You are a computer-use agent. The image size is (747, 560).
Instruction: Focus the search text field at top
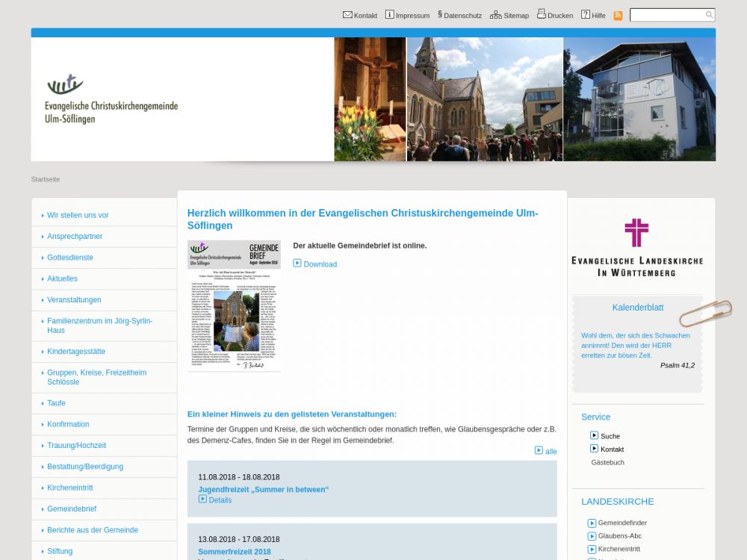tap(666, 15)
